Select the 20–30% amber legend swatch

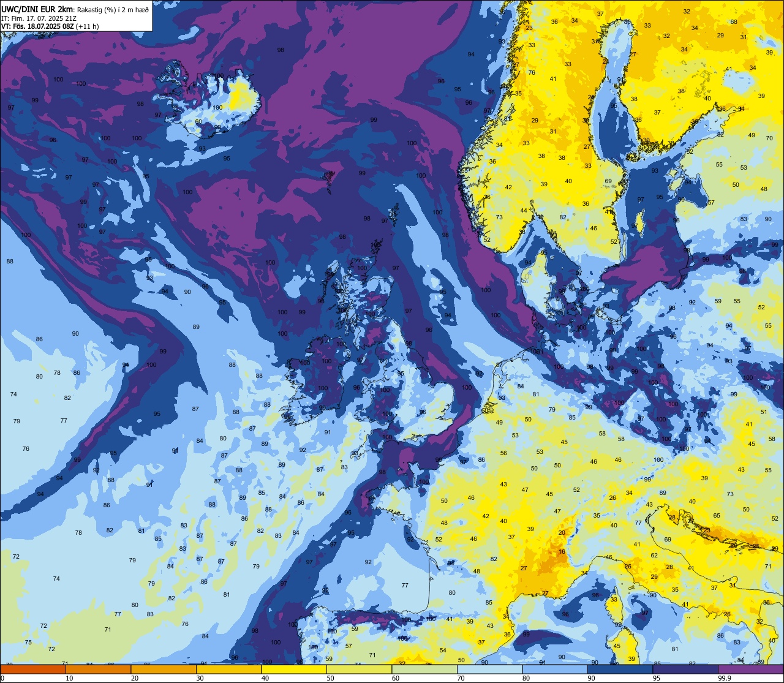click(x=164, y=669)
